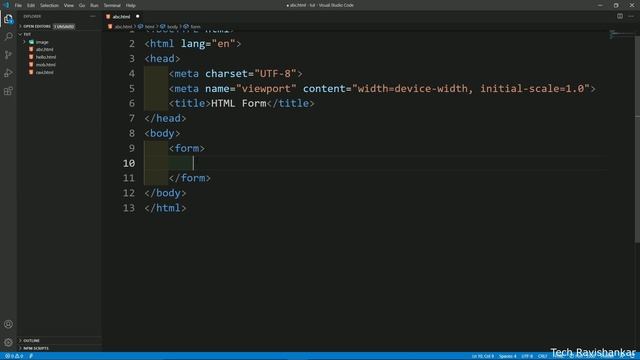Open the Manage gear icon
The image size is (640, 360).
(8, 342)
